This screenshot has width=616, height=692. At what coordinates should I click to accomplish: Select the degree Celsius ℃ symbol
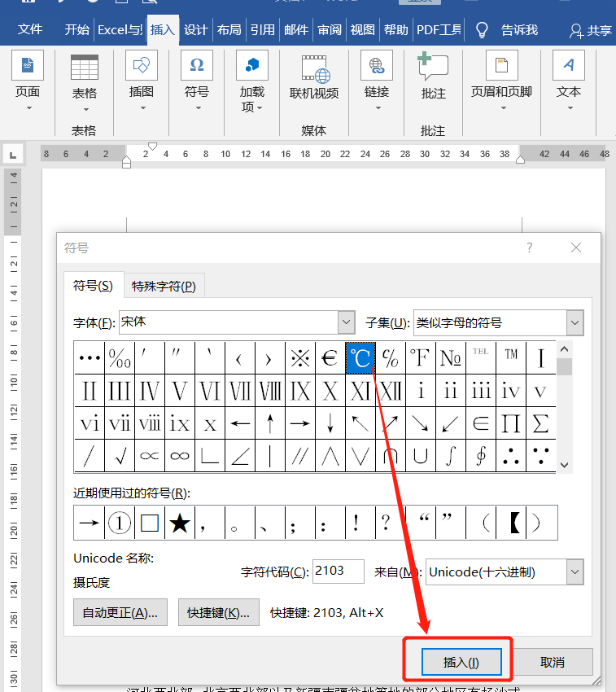point(360,358)
